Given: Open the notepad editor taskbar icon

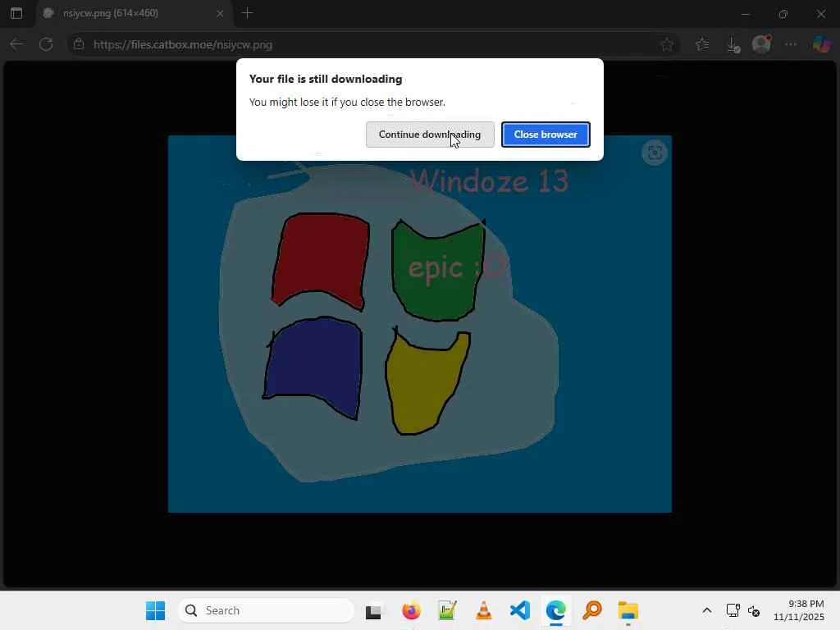Looking at the screenshot, I should pyautogui.click(x=447, y=610).
